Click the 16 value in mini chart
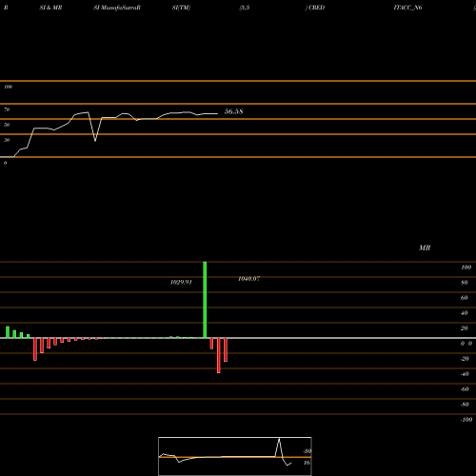This screenshot has height=476, width=476. tap(307, 463)
